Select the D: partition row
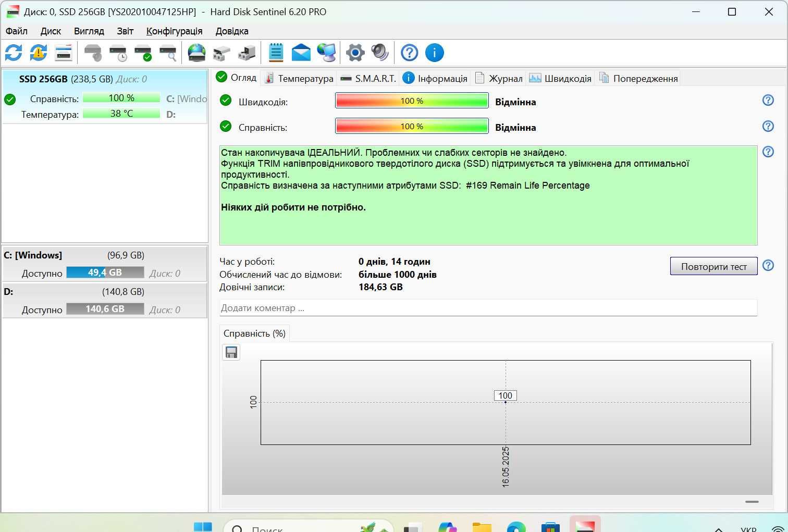788x532 pixels. pos(105,300)
